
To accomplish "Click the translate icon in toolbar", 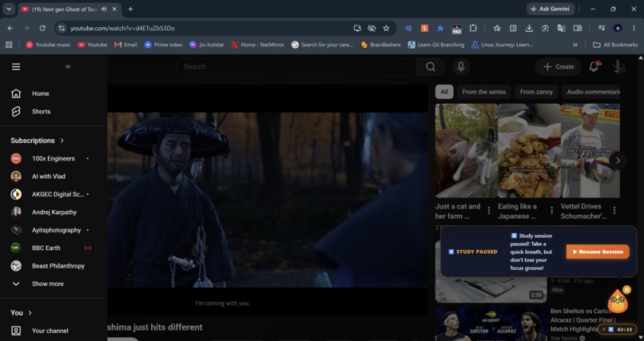I will coord(561,28).
